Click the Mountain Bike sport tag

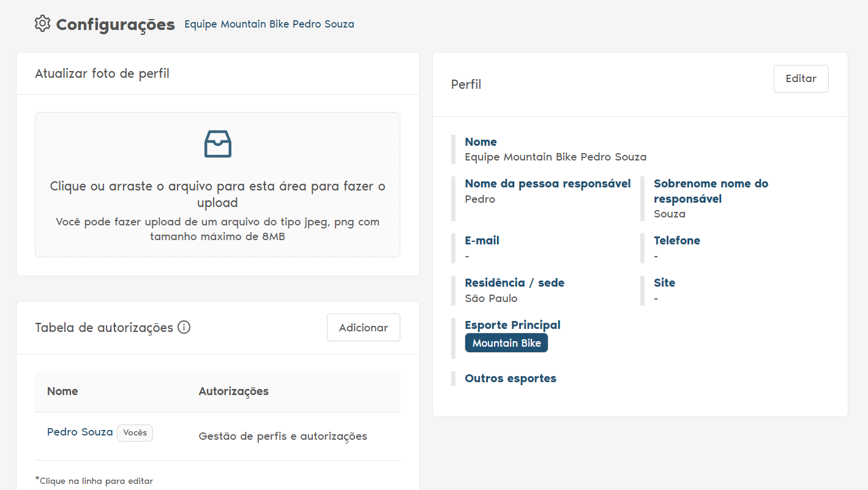click(x=506, y=343)
